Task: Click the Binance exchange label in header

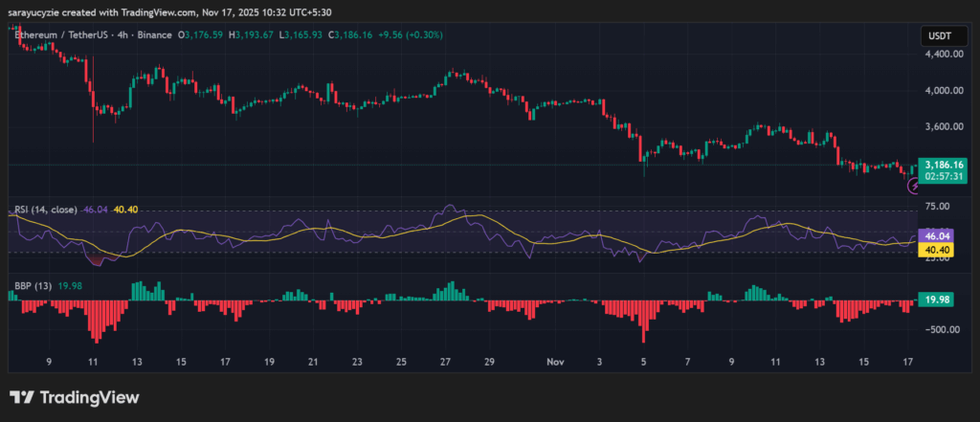Action: 155,34
